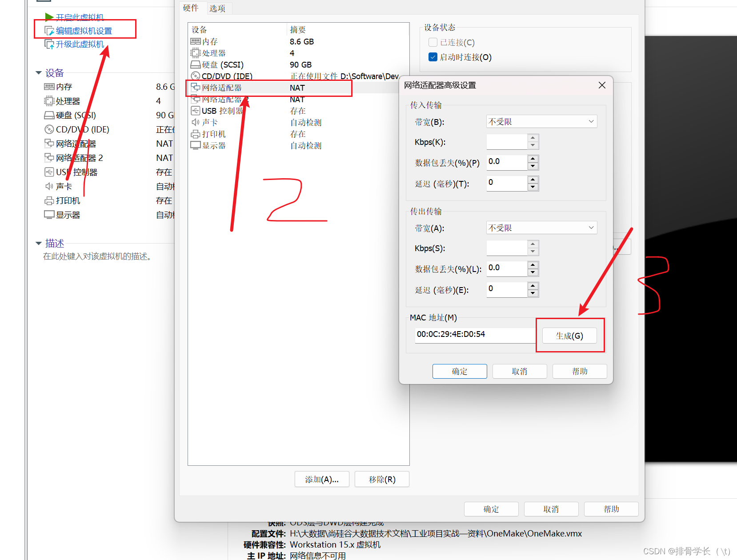Click the printer icon in left device panel
Viewport: 737px width, 560px height.
coord(49,200)
